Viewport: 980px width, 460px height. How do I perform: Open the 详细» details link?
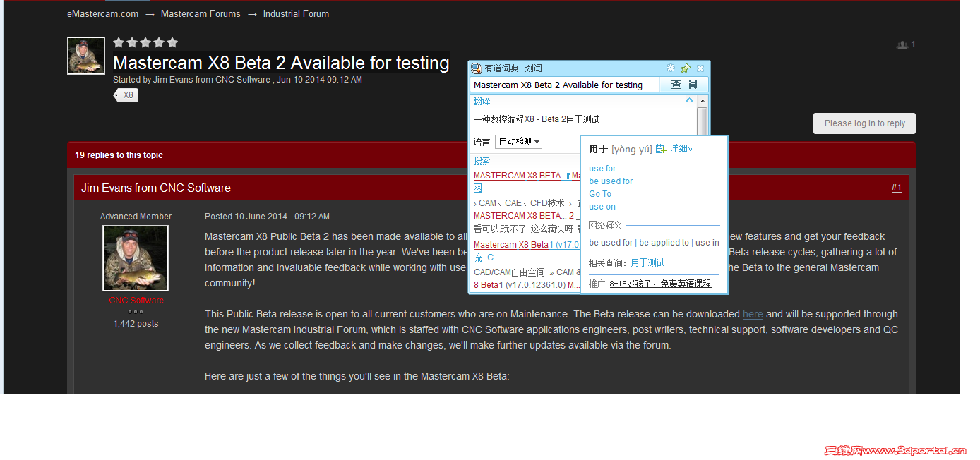[x=681, y=149]
